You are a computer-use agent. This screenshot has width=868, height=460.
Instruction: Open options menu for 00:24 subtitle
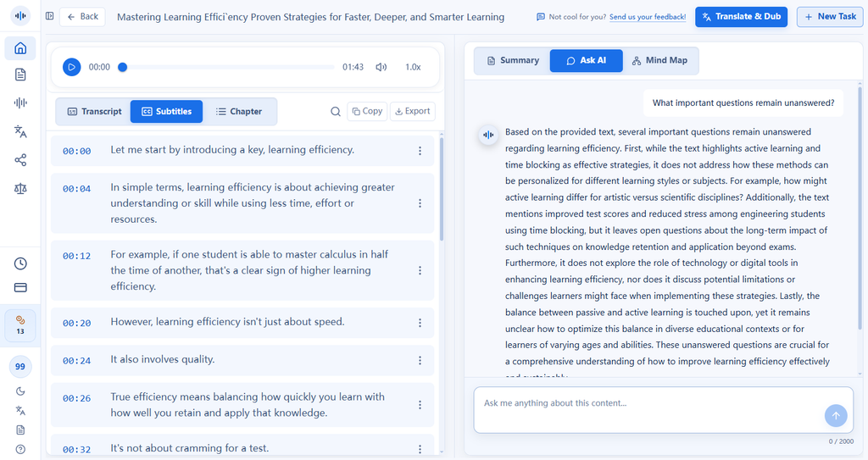[x=420, y=360]
